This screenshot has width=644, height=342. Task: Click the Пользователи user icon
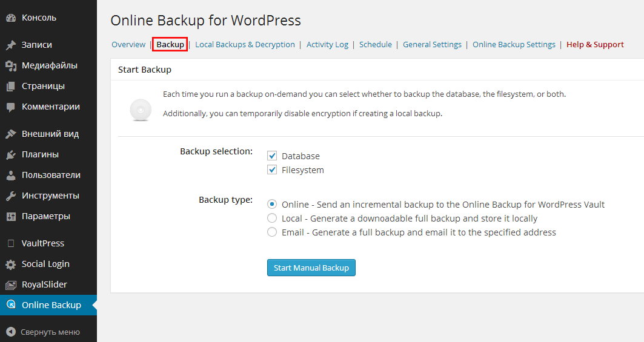coord(10,175)
